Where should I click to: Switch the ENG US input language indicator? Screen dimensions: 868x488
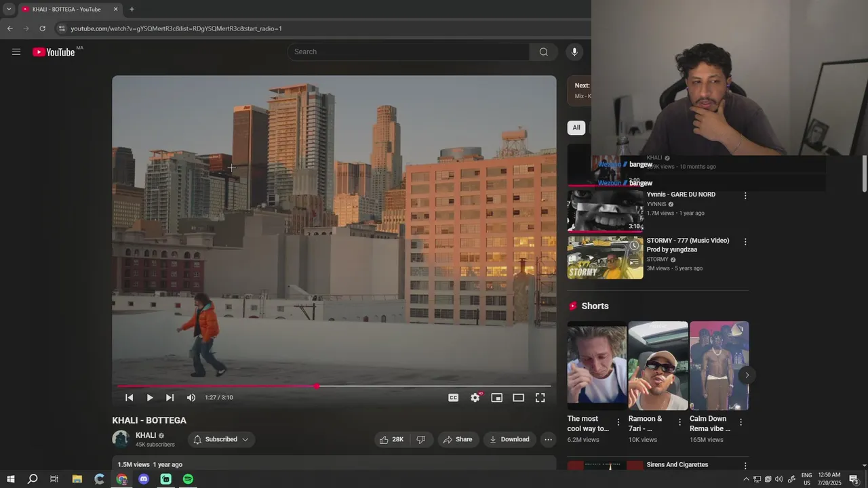click(x=806, y=479)
